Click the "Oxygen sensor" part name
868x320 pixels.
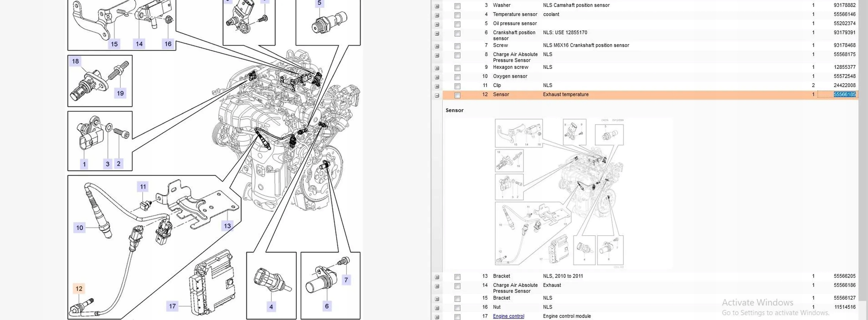point(510,76)
